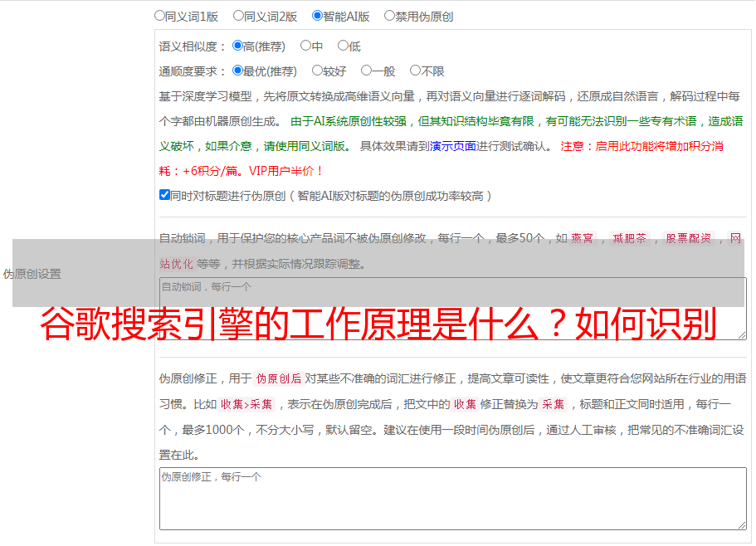
Task: Click the 伪原创设置 label
Action: 32,274
